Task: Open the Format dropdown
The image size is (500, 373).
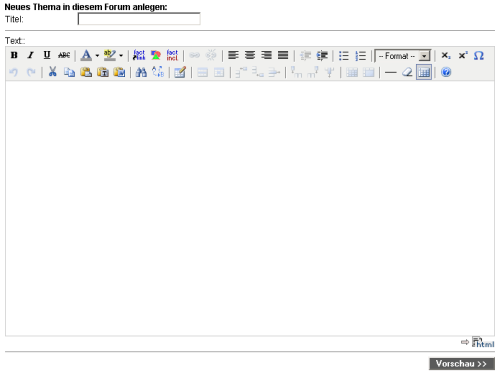Action: (x=403, y=56)
